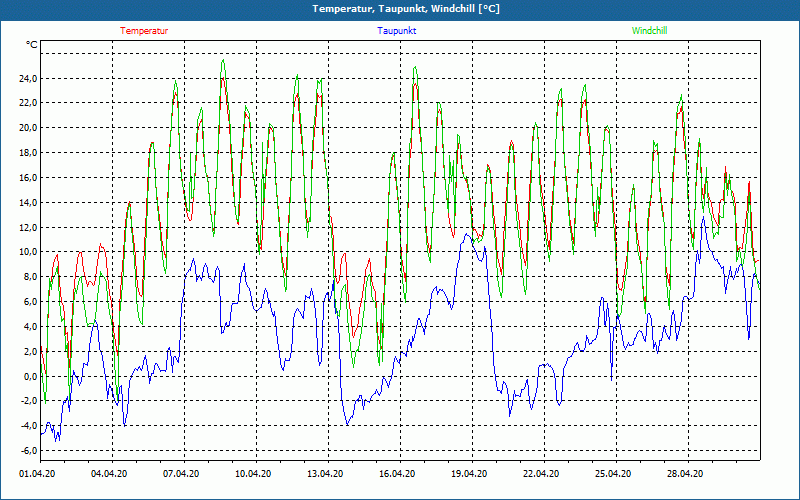
Task: Click the 16,0 y-axis value
Action: pyautogui.click(x=27, y=178)
